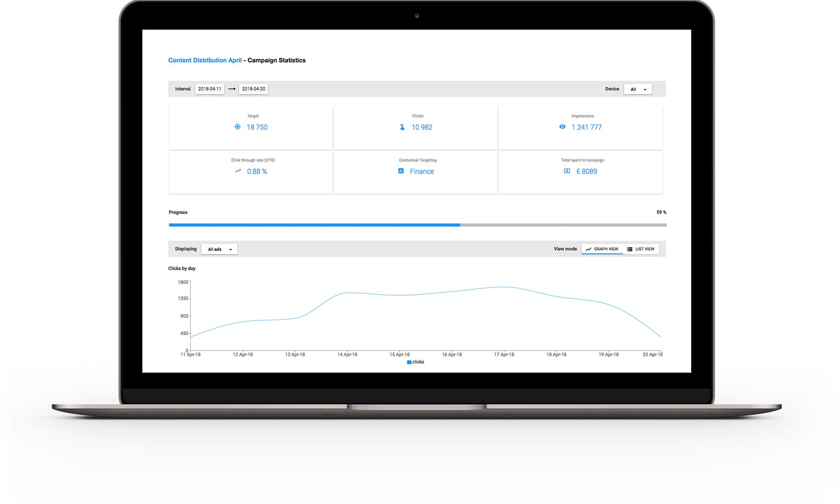Click the 16 Apr-18 axis label
The image size is (840, 504).
[452, 355]
